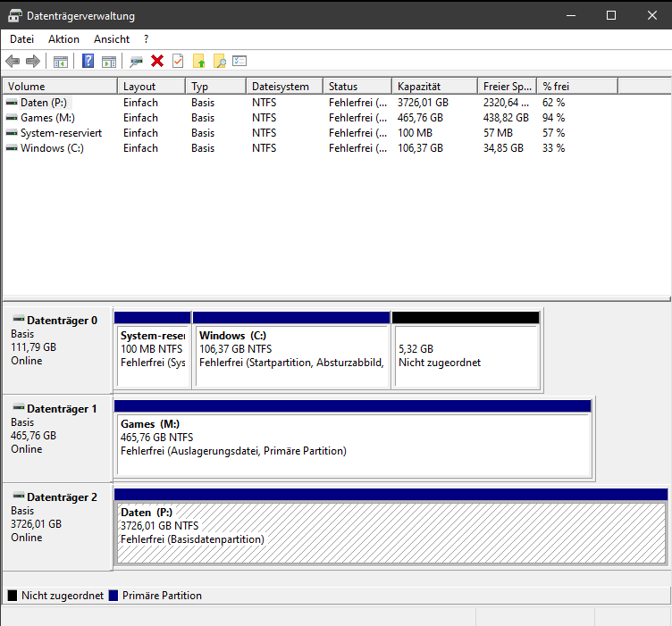
Task: Open Help via blue question mark icon
Action: [88, 61]
